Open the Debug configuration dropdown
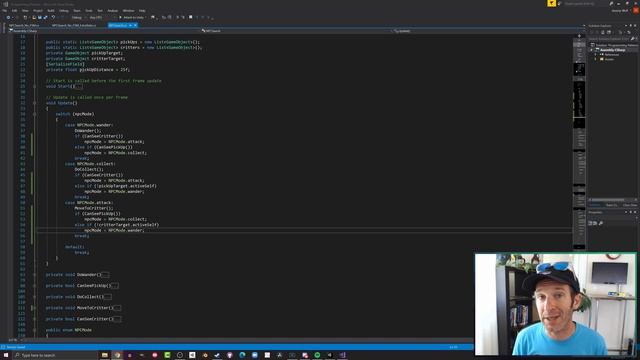This screenshot has height=360, width=640. [78, 18]
